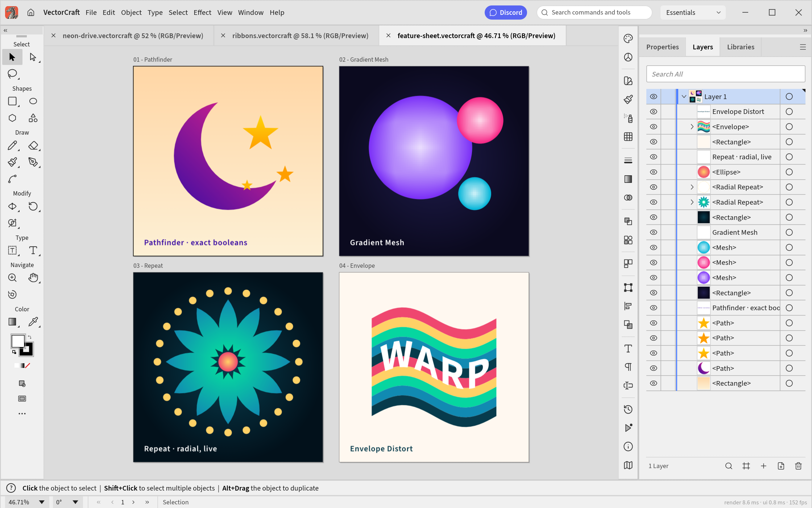Go to next artboard page arrow
Image resolution: width=812 pixels, height=508 pixels.
(x=133, y=502)
